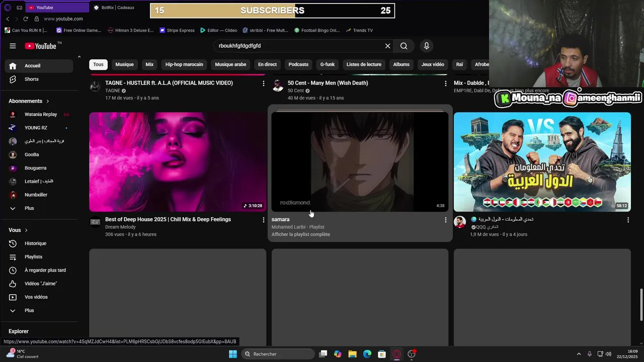Open Shorts in the sidebar
This screenshot has width=644, height=362.
coord(39,79)
